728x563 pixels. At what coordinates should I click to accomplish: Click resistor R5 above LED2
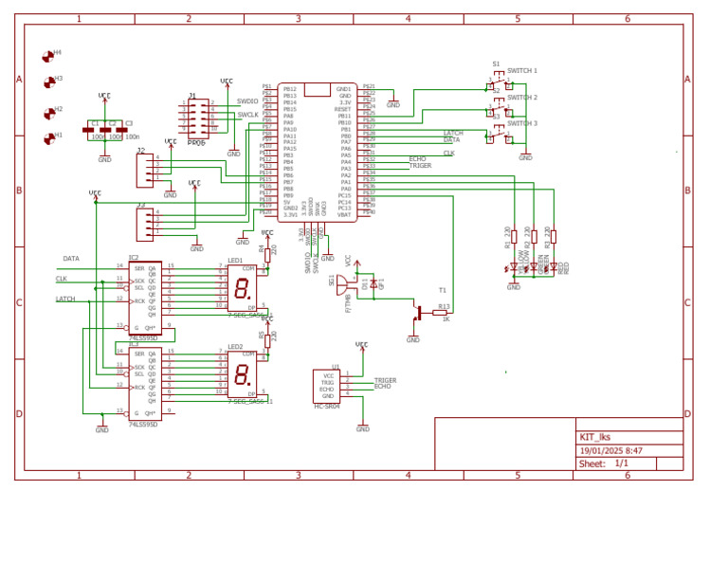pos(267,340)
